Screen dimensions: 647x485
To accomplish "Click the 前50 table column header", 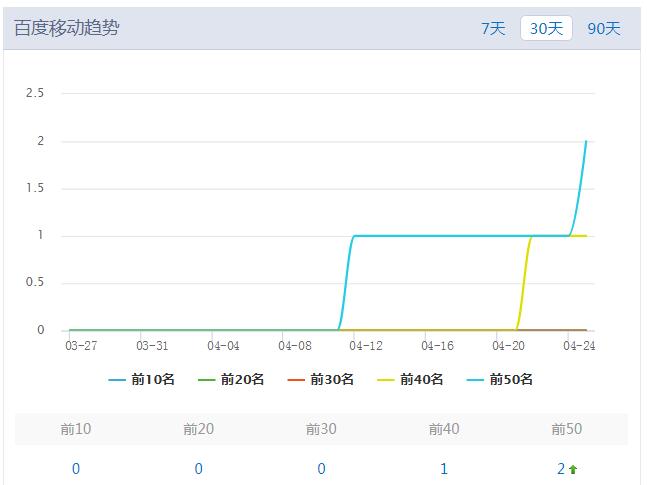I will pos(567,429).
